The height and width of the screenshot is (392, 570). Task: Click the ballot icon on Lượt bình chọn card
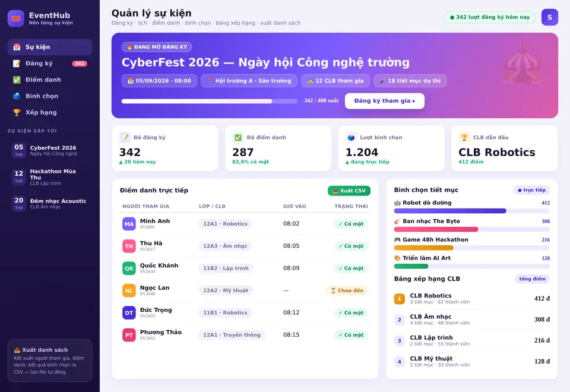[351, 137]
